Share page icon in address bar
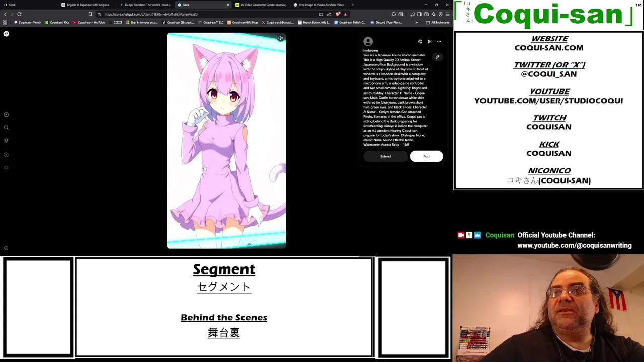644x362 pixels. pos(329,14)
